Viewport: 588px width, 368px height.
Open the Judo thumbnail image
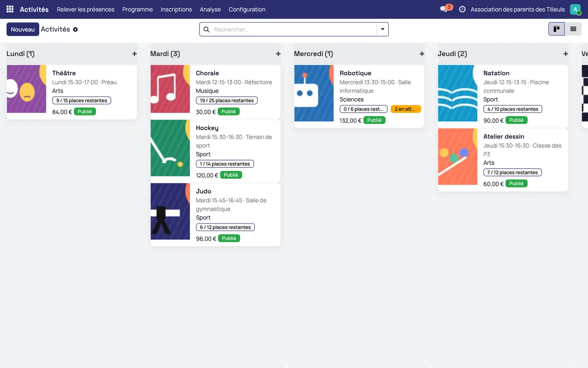(x=170, y=211)
